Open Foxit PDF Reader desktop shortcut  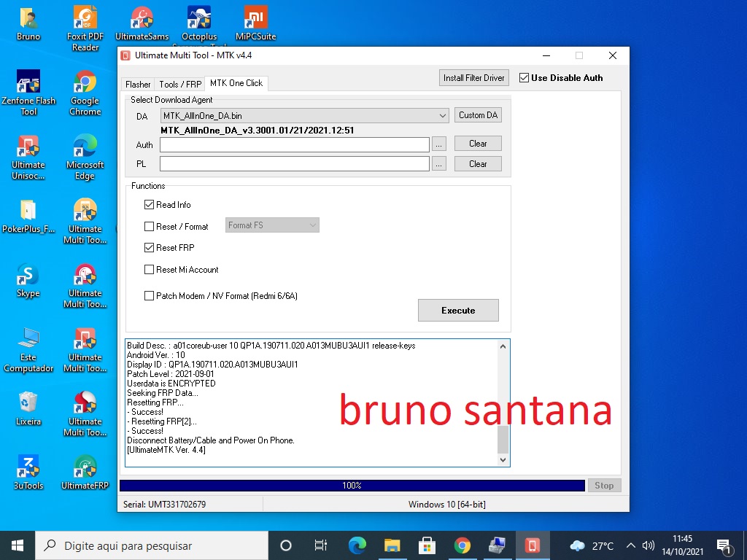tap(85, 28)
